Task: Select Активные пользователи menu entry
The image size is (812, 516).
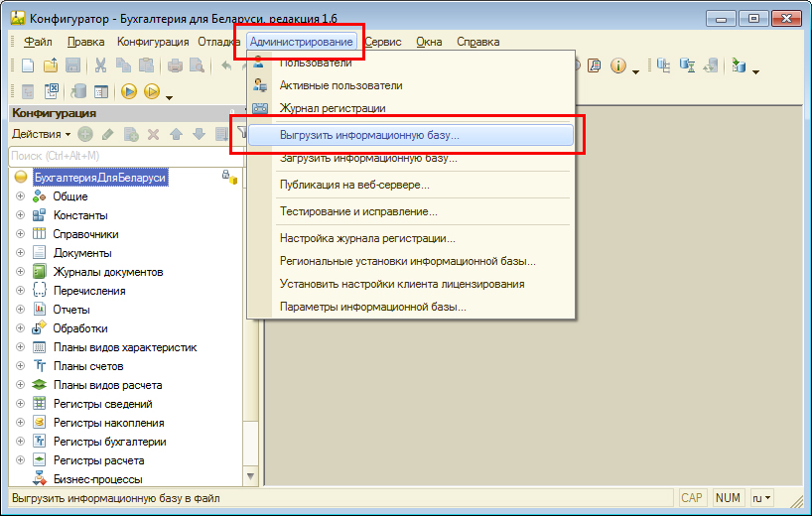Action: pos(340,85)
